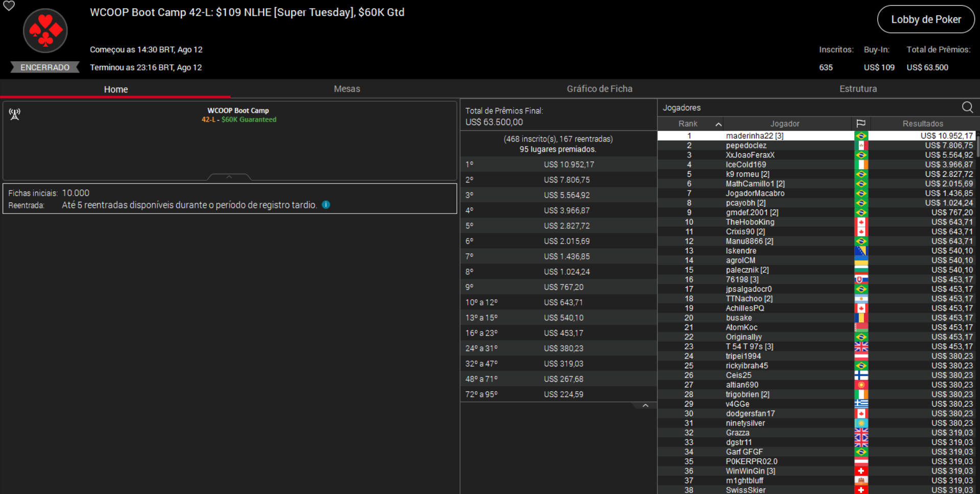
Task: Click the Jogadores panel title
Action: (x=682, y=108)
